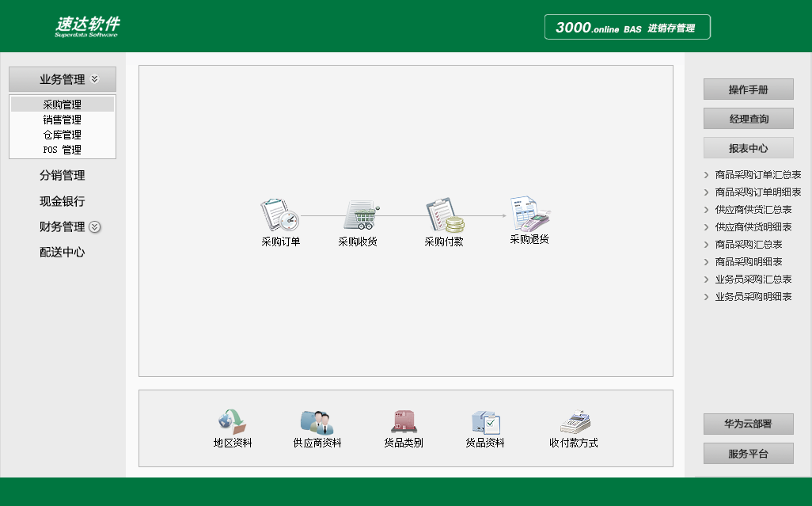Click the 3000.online BAS 进销存管理 badge
The height and width of the screenshot is (506, 812).
[627, 26]
